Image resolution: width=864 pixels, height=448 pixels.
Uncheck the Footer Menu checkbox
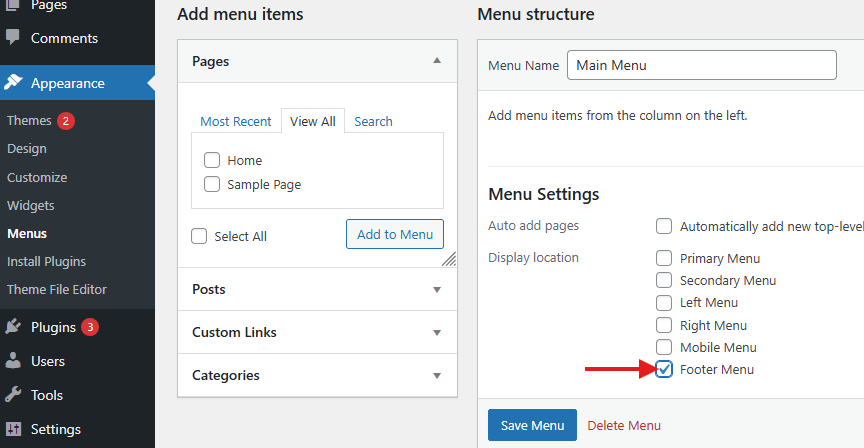pyautogui.click(x=664, y=369)
